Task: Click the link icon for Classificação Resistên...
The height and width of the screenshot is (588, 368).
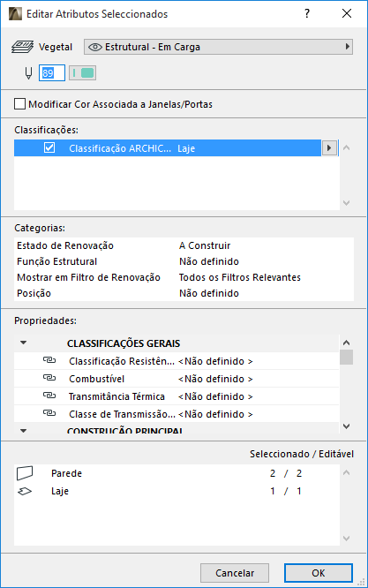Action: coord(49,360)
